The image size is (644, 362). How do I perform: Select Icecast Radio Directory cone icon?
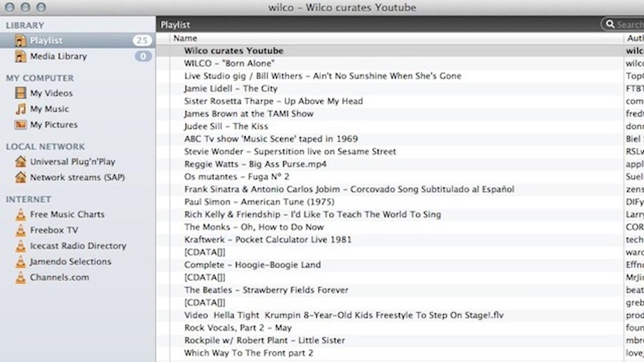coord(21,246)
